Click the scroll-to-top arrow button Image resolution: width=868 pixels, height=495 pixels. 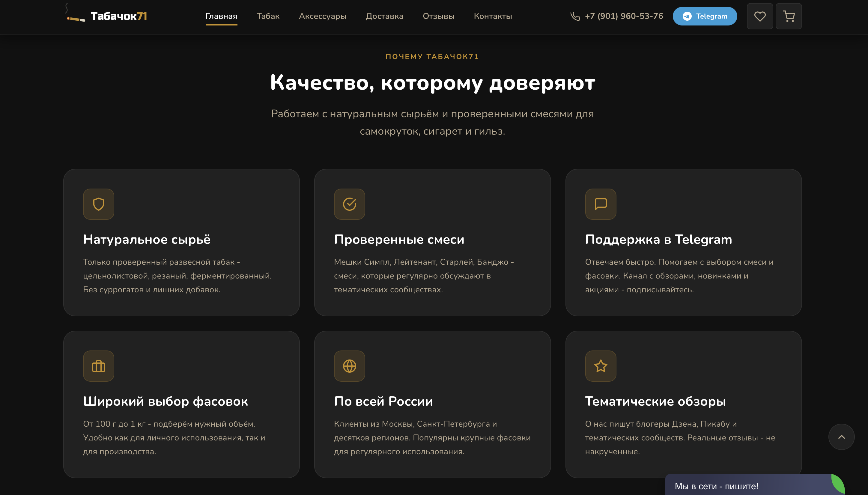click(x=841, y=437)
